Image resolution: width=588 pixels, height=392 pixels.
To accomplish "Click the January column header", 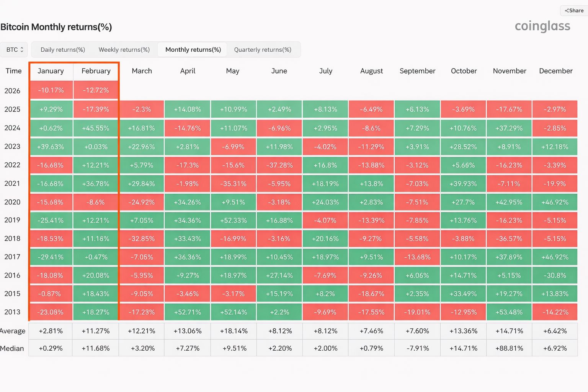I will pos(51,71).
